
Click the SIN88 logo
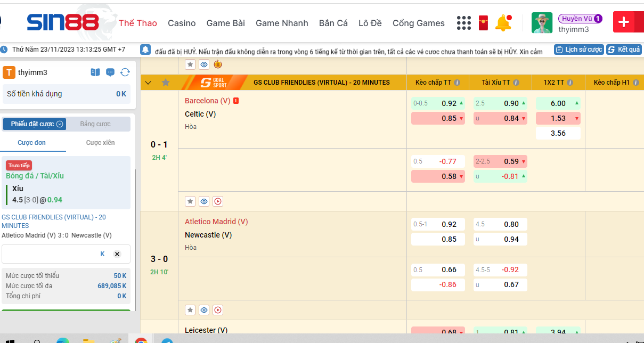(x=63, y=22)
